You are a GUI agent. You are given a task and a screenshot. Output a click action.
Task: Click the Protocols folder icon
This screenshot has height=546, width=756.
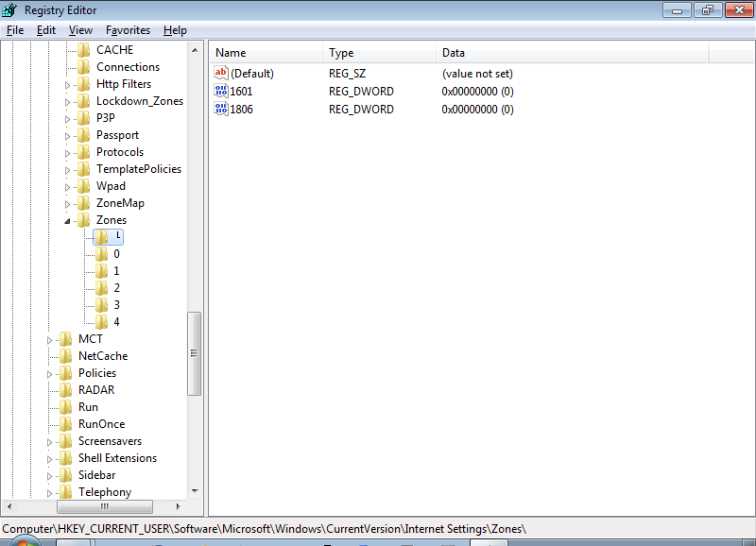click(84, 152)
